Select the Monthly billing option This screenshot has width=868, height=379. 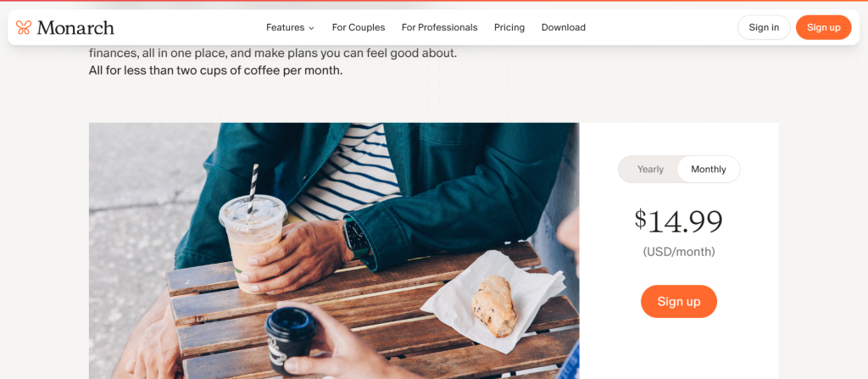(709, 169)
